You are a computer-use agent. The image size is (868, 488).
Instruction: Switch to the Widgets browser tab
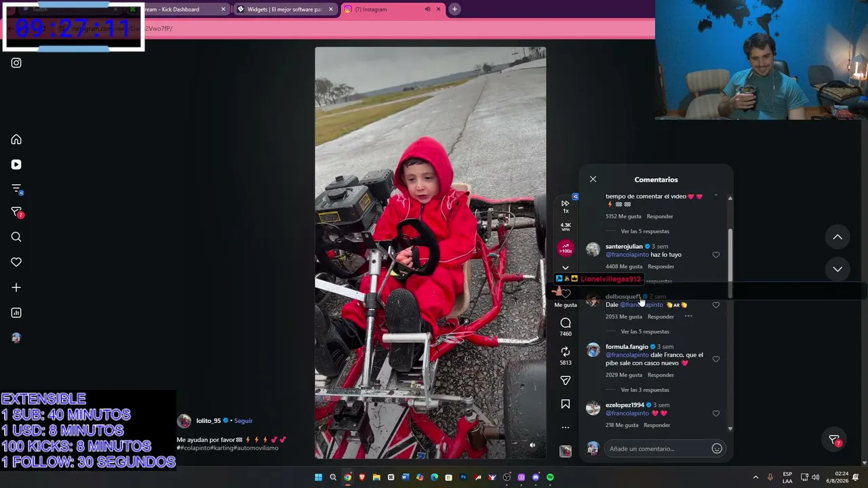pos(285,9)
